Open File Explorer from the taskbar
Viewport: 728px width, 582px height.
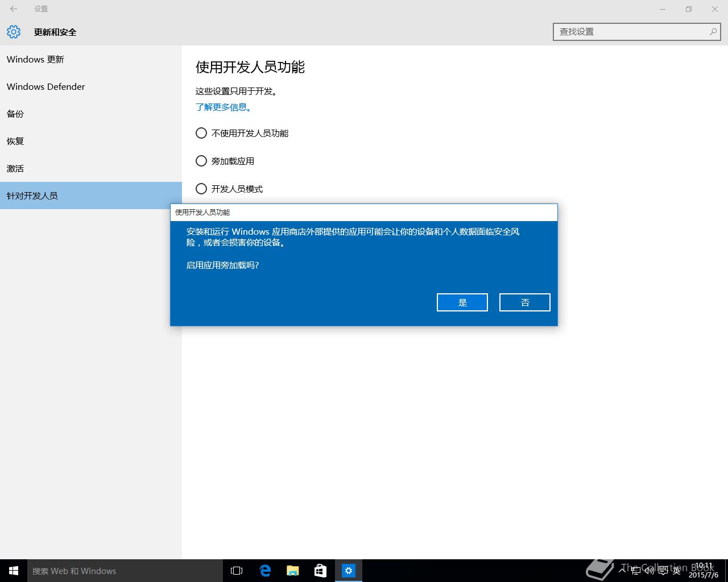(292, 571)
